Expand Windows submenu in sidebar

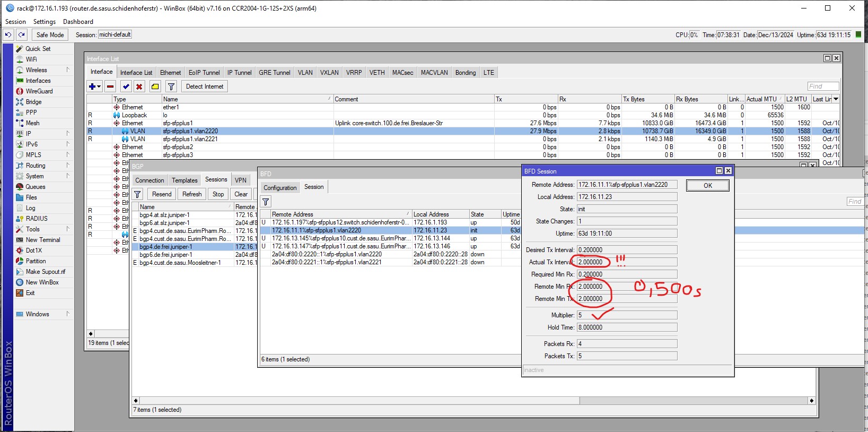pos(68,314)
